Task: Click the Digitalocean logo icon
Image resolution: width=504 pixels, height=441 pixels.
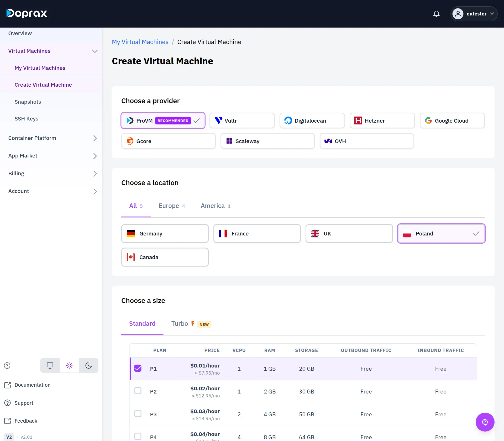Action: coord(288,120)
